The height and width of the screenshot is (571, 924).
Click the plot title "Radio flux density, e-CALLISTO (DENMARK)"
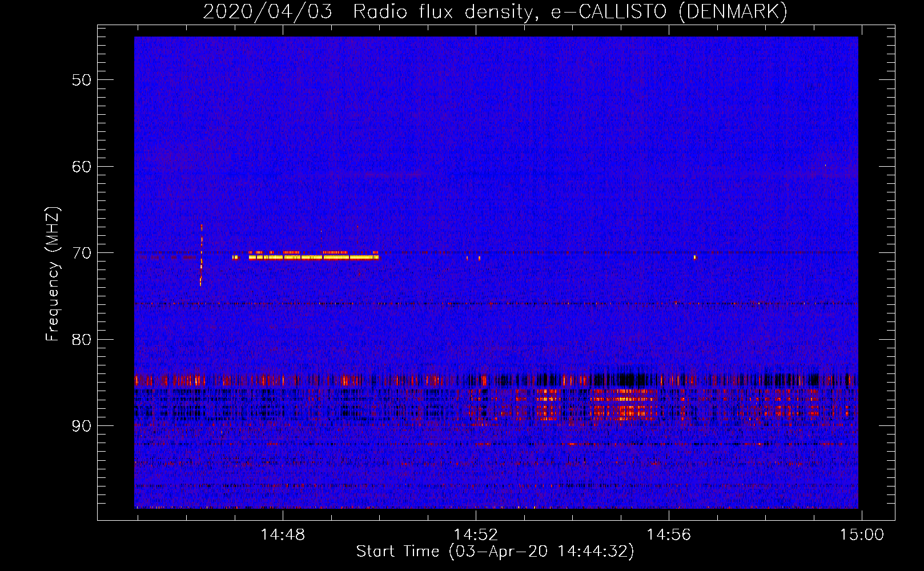(570, 11)
